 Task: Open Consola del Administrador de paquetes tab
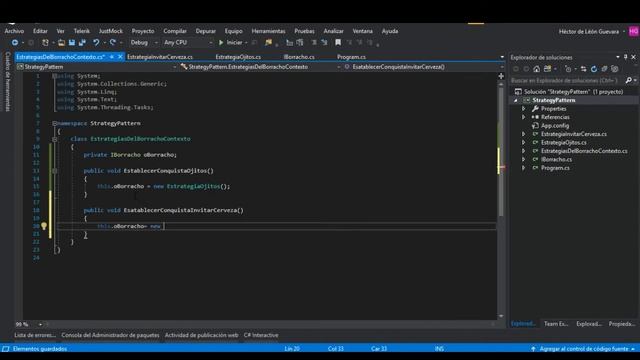[110, 335]
